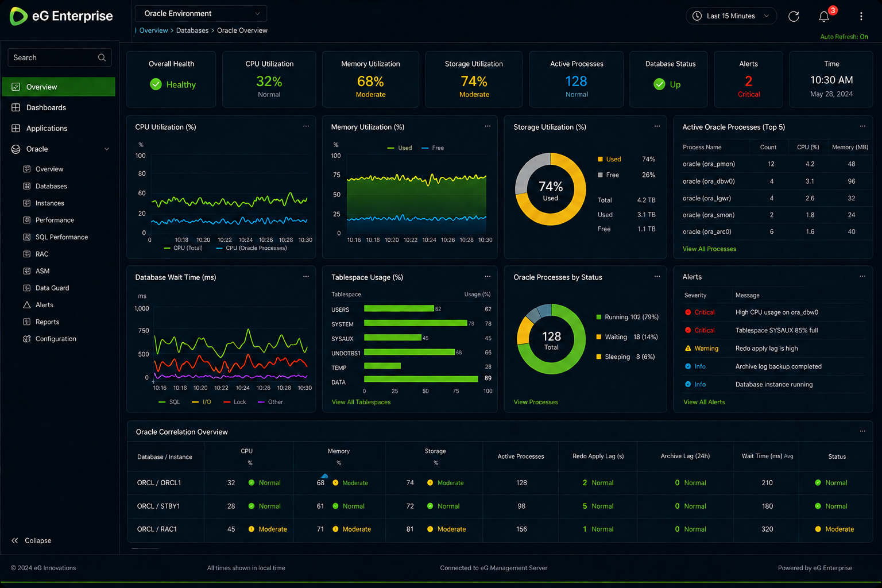Open the Last 15 Minutes time range
The image size is (882, 588).
click(x=731, y=16)
